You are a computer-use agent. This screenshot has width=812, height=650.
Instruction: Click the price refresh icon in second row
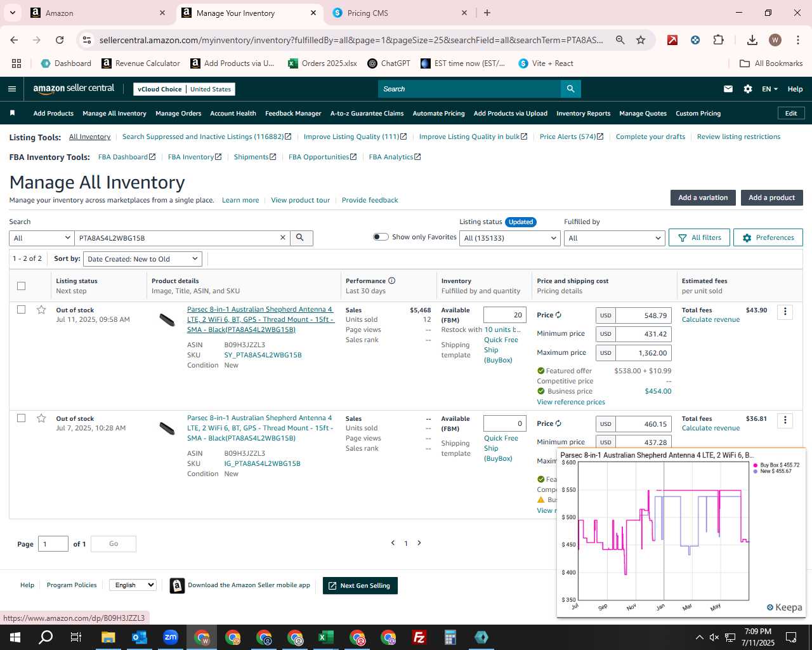(558, 423)
